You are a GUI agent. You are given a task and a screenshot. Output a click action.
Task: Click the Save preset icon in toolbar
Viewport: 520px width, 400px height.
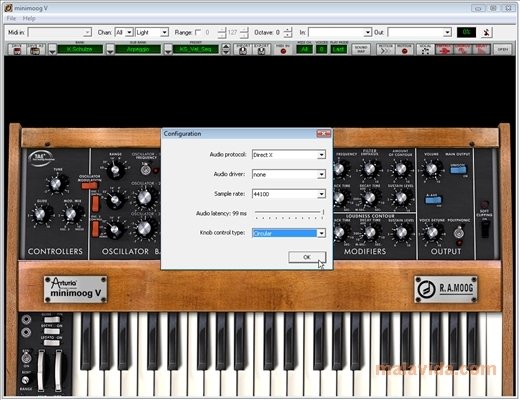pyautogui.click(x=17, y=49)
